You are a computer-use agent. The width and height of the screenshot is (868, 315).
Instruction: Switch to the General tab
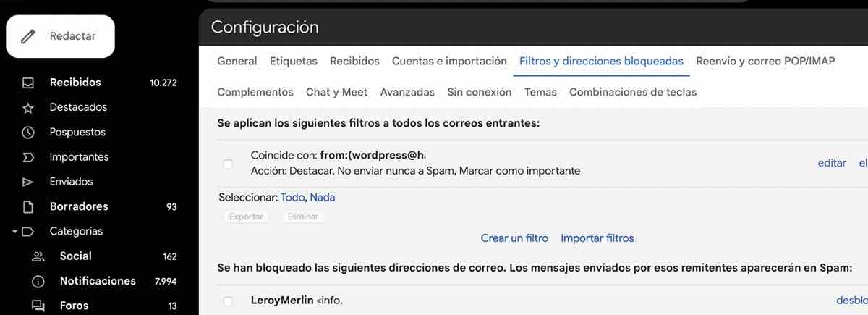(x=237, y=62)
